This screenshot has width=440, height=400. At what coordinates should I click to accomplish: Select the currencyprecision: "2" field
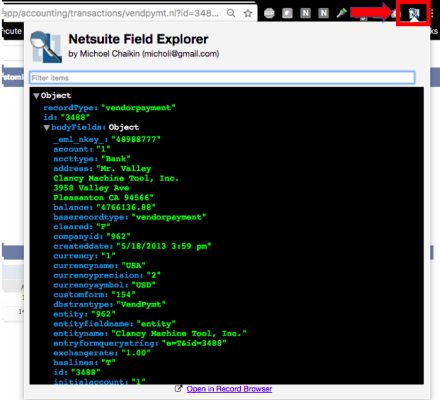(x=107, y=275)
